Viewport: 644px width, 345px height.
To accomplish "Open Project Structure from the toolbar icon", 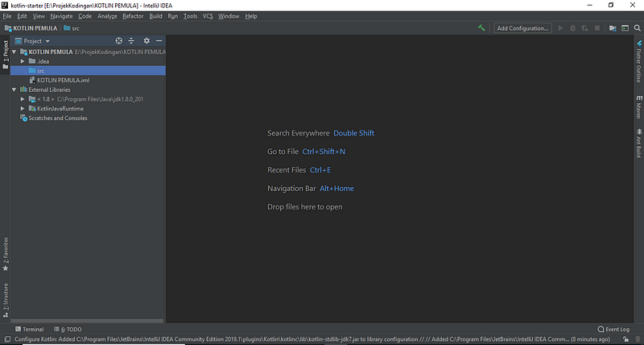I will coord(613,28).
